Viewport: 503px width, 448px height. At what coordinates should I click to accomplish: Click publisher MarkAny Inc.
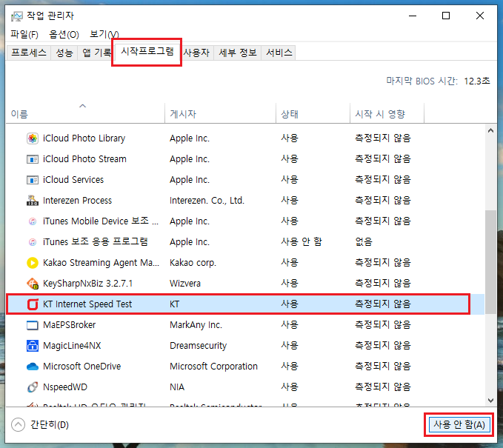[x=196, y=325]
